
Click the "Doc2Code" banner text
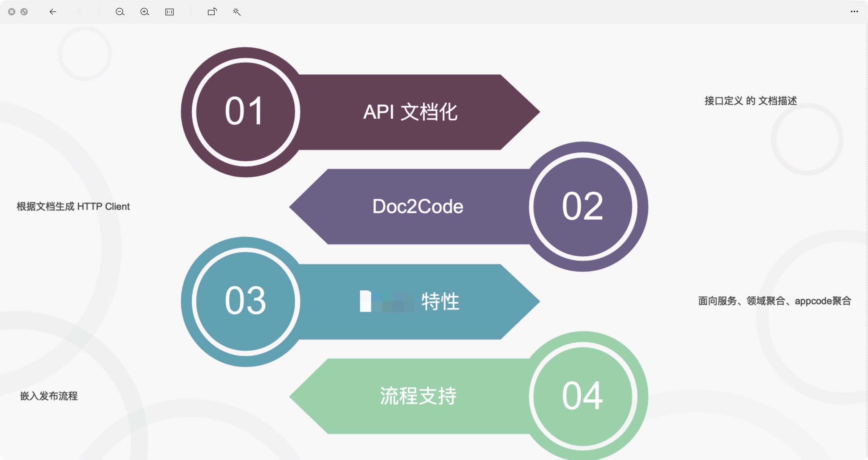pyautogui.click(x=418, y=207)
